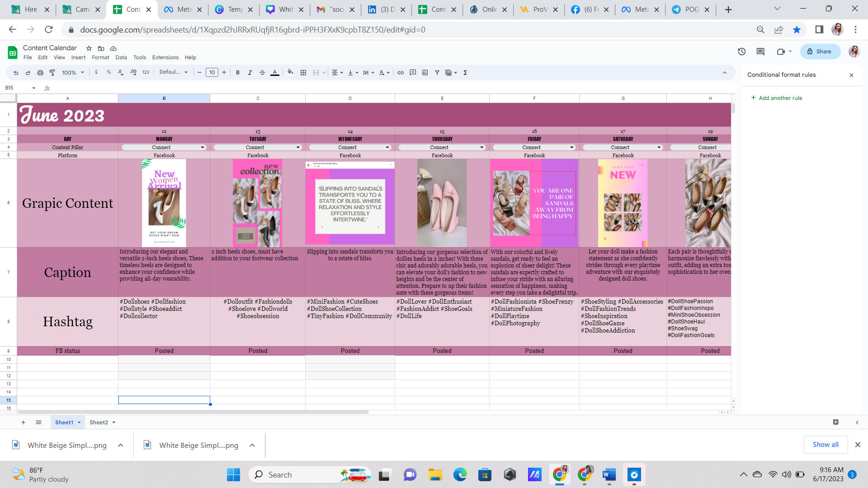The image size is (868, 488).
Task: Open a new browser tab
Action: click(728, 9)
